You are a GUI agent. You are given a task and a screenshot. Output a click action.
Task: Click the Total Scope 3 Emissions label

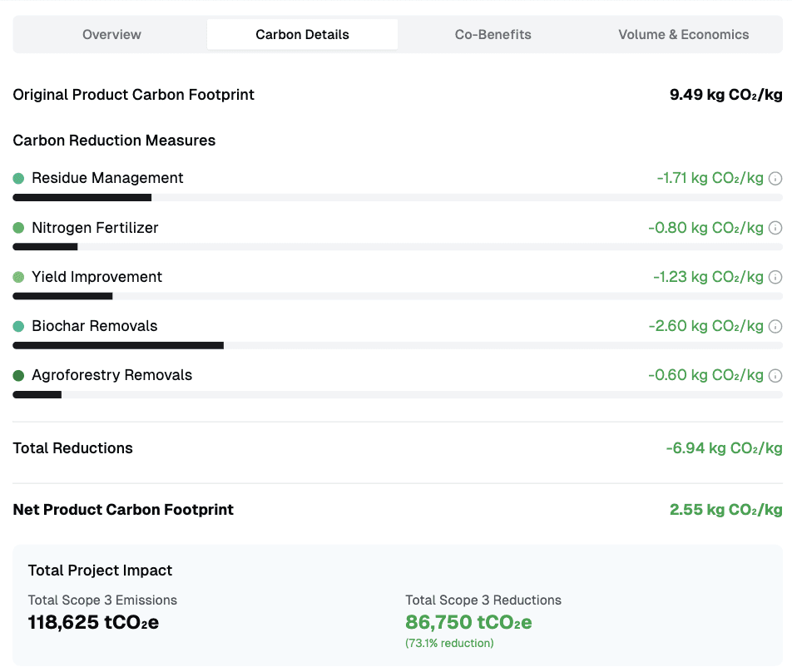tap(102, 600)
